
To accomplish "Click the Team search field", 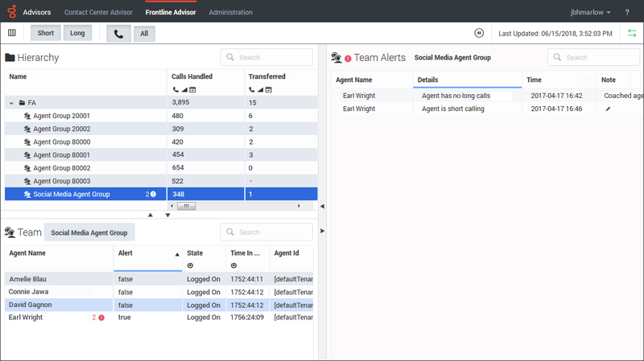I will [x=266, y=232].
